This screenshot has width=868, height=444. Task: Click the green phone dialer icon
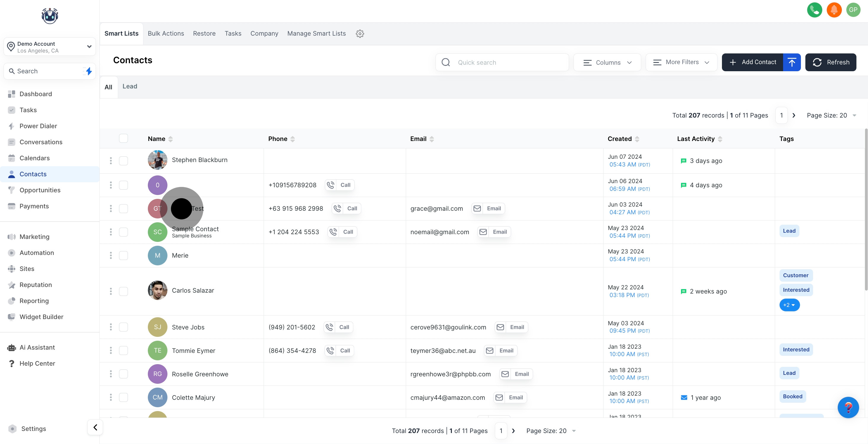(x=815, y=10)
